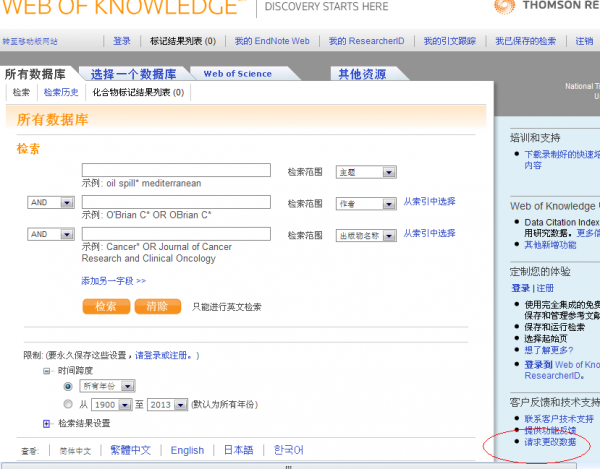The image size is (600, 469).
Task: Click the Thomson Reuters logo icon
Action: click(x=504, y=6)
